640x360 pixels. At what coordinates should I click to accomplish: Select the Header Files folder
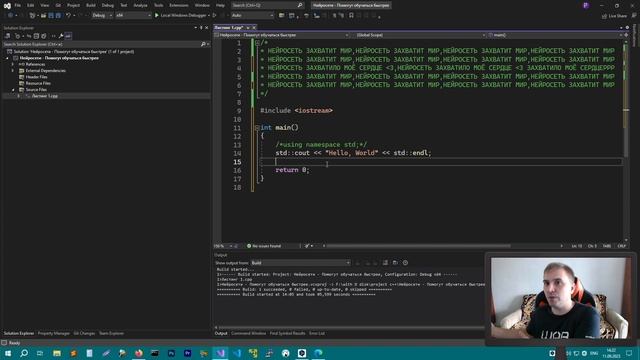pos(36,77)
